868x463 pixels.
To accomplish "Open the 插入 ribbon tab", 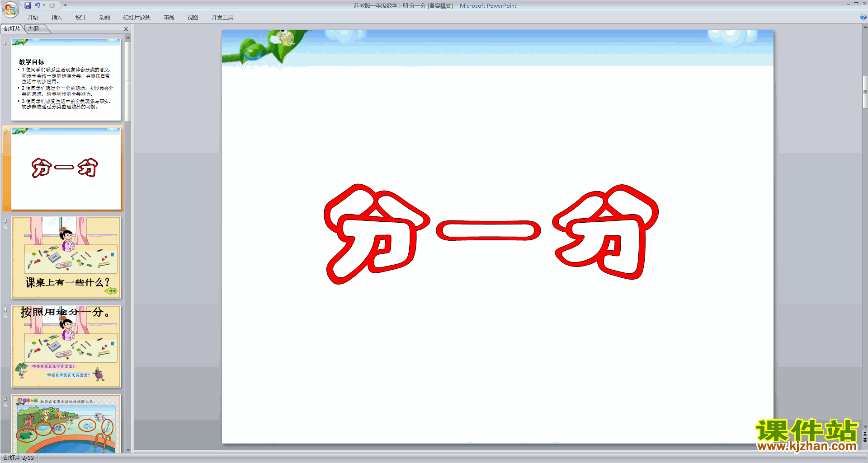I will (x=57, y=18).
